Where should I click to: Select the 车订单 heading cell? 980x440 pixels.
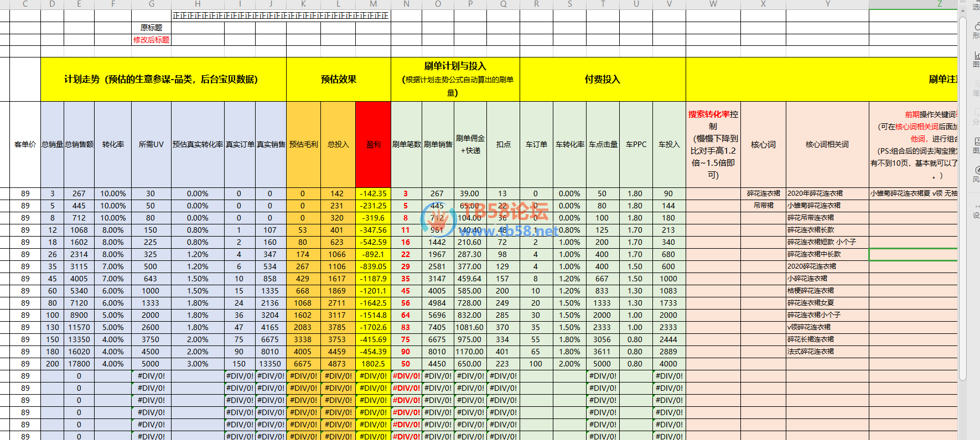(536, 144)
